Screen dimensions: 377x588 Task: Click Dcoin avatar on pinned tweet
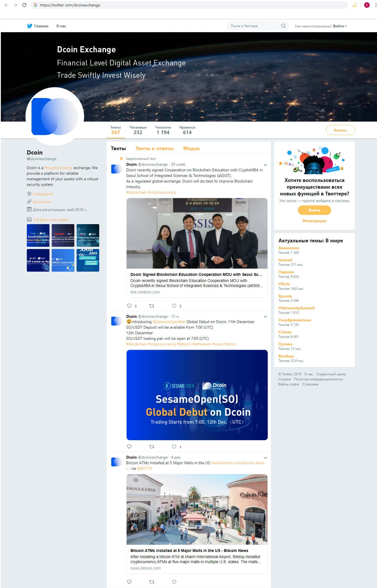point(117,169)
